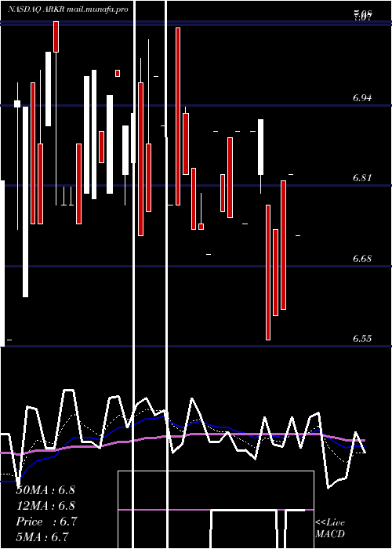Click the NASDAQ ARKR mail.munafa.pro title text
The height and width of the screenshot is (549, 392).
[x=68, y=9]
